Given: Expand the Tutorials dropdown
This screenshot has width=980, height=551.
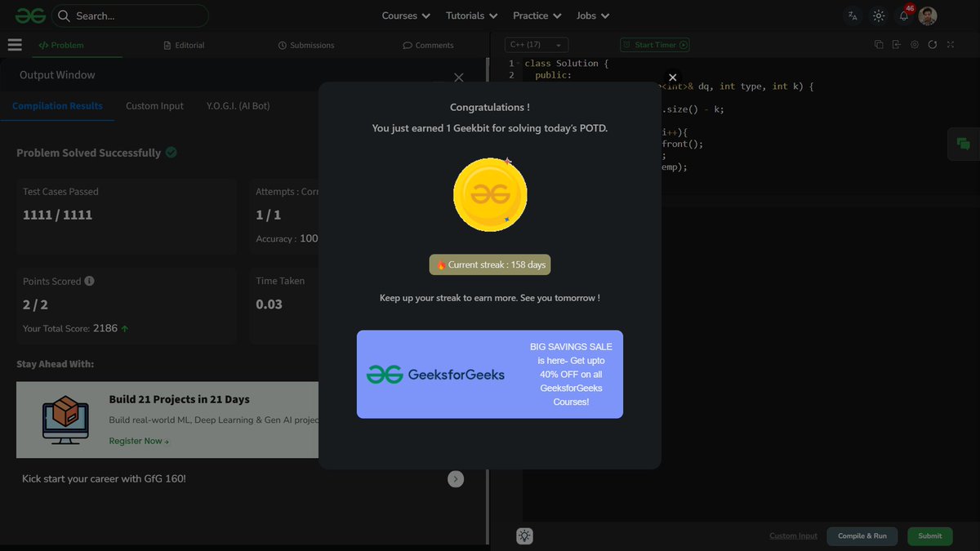Looking at the screenshot, I should [x=471, y=16].
